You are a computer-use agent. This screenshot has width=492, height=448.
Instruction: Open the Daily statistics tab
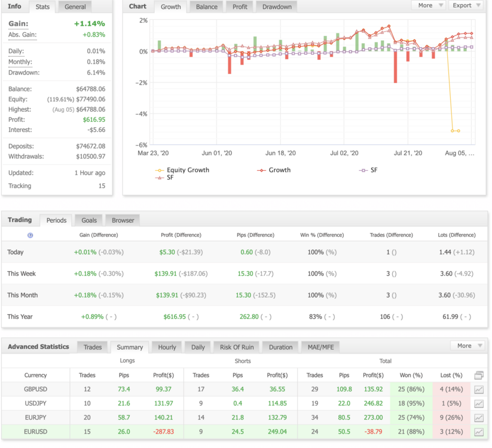pos(198,347)
